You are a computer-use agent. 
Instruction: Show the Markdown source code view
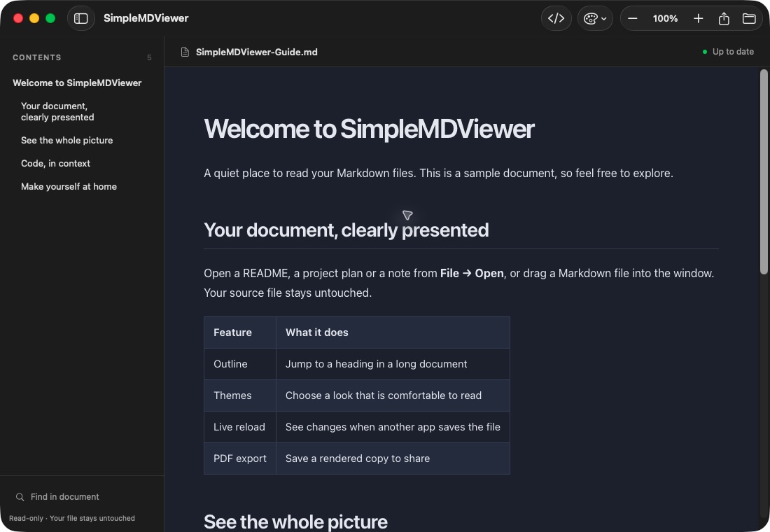[x=556, y=19]
